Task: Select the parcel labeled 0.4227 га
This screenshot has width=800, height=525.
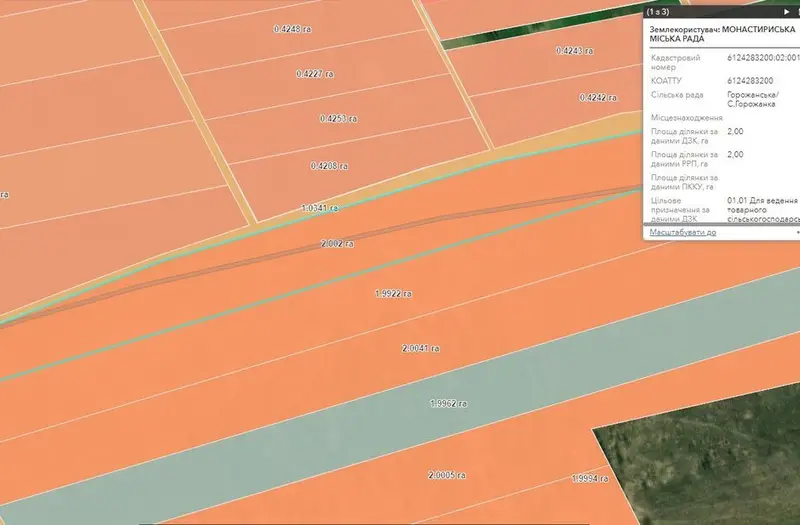Action: tap(315, 74)
